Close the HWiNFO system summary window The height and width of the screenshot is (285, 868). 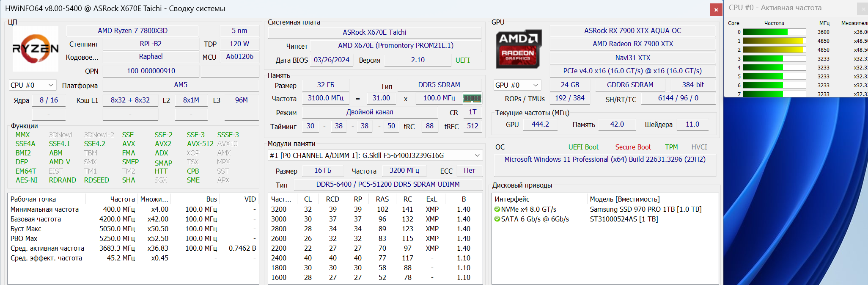pyautogui.click(x=716, y=10)
